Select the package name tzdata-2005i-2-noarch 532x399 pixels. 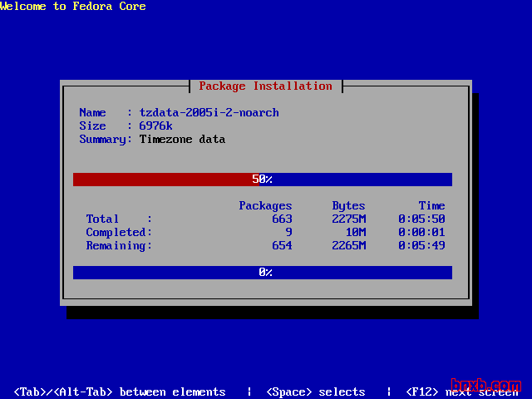click(209, 113)
